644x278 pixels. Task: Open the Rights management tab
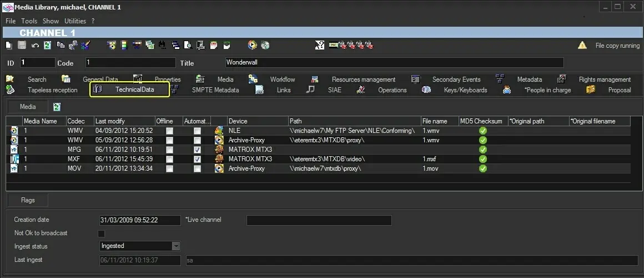point(604,80)
